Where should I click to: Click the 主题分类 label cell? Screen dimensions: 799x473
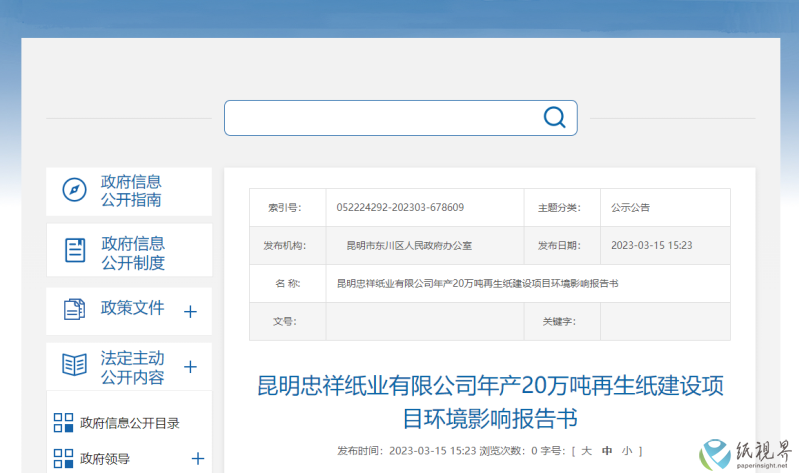point(560,207)
